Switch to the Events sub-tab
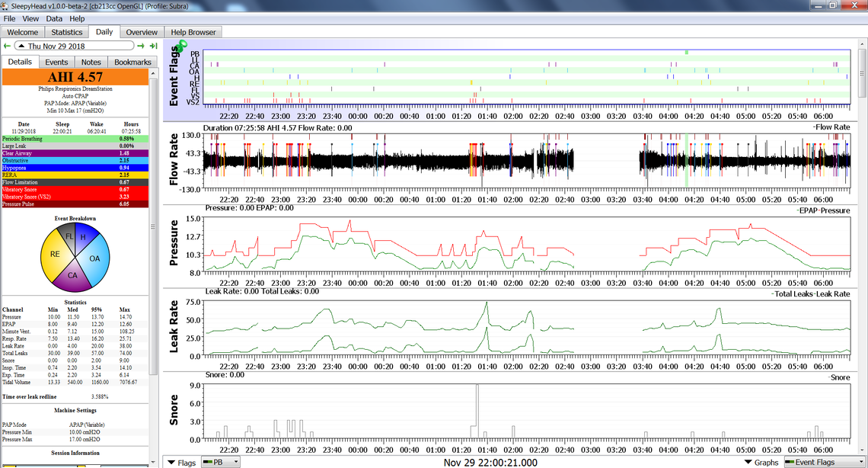 (x=56, y=62)
